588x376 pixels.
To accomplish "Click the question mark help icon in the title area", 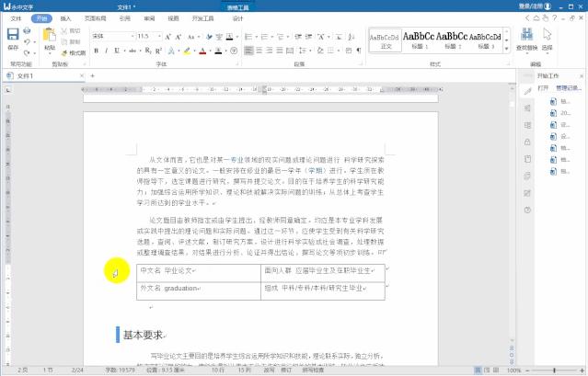I will point(554,17).
